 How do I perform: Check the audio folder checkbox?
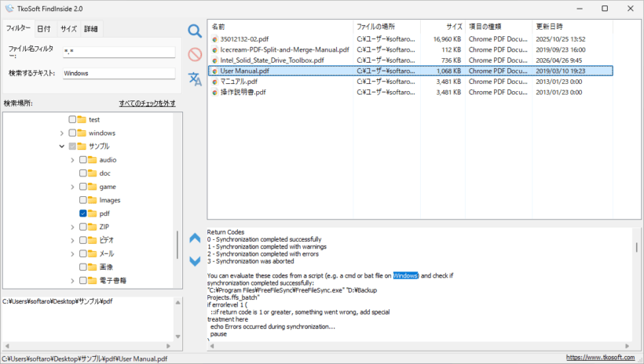(x=82, y=159)
